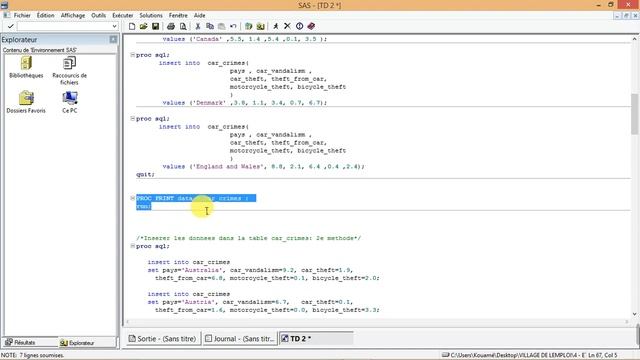Viewport: 640px width, 360px height.
Task: Click 'Contenu de Environnement SAS' header
Action: click(40, 50)
